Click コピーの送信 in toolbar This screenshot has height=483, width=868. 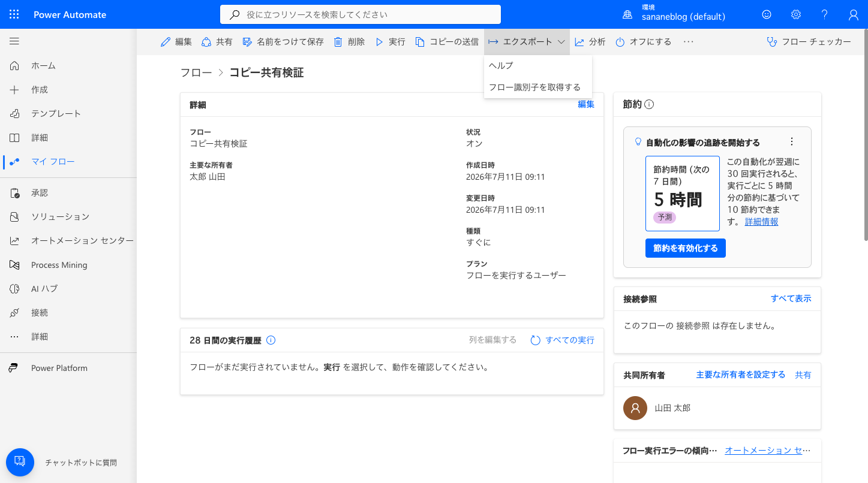(x=447, y=42)
